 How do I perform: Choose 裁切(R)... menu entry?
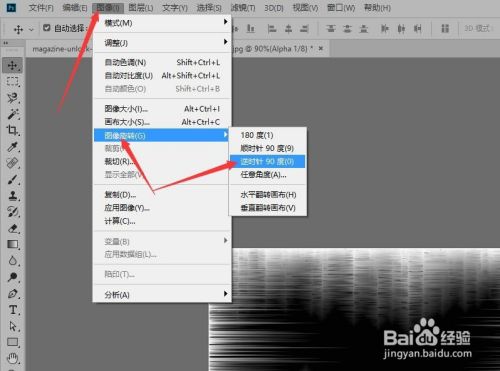[162, 162]
